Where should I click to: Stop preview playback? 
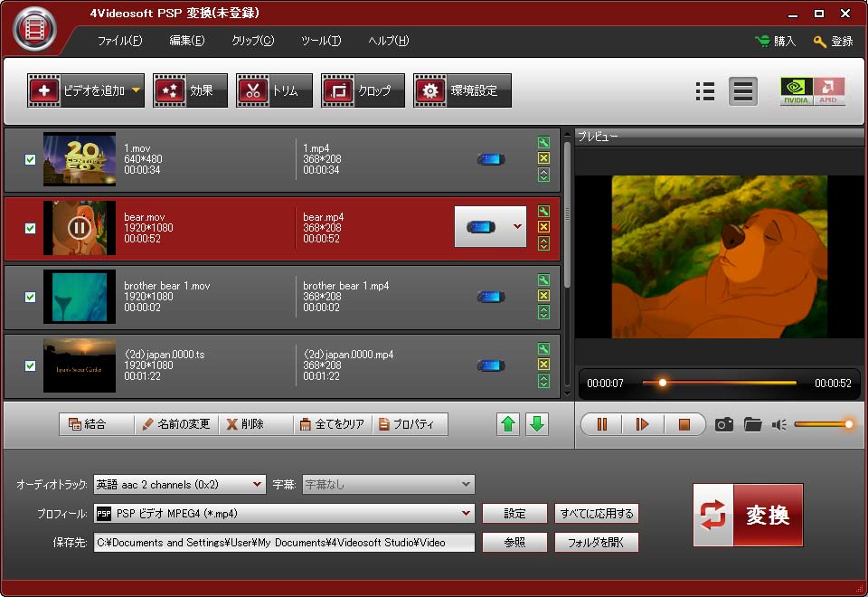684,424
